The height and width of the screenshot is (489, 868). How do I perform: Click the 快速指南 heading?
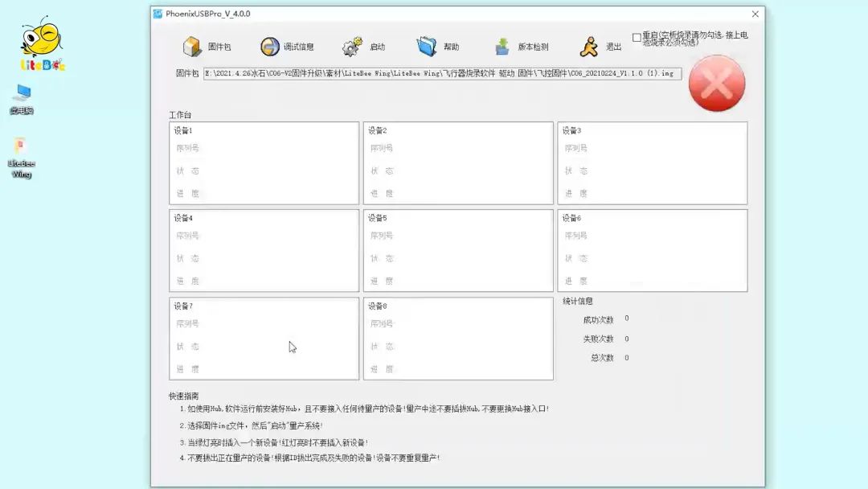click(x=184, y=396)
